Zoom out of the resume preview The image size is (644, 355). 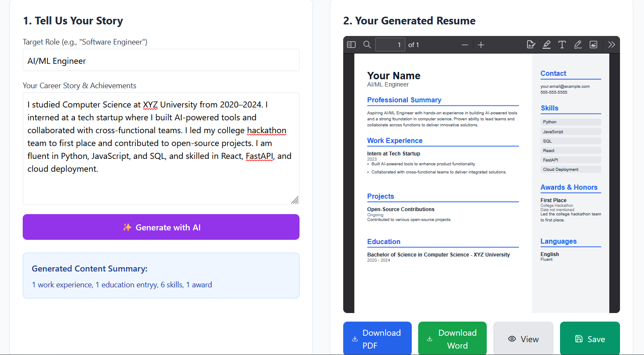coord(465,44)
